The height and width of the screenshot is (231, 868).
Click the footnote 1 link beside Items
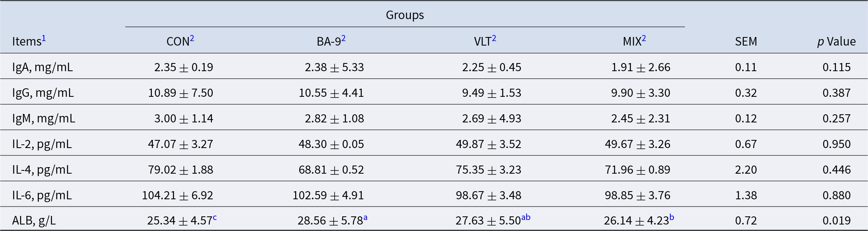[43, 39]
